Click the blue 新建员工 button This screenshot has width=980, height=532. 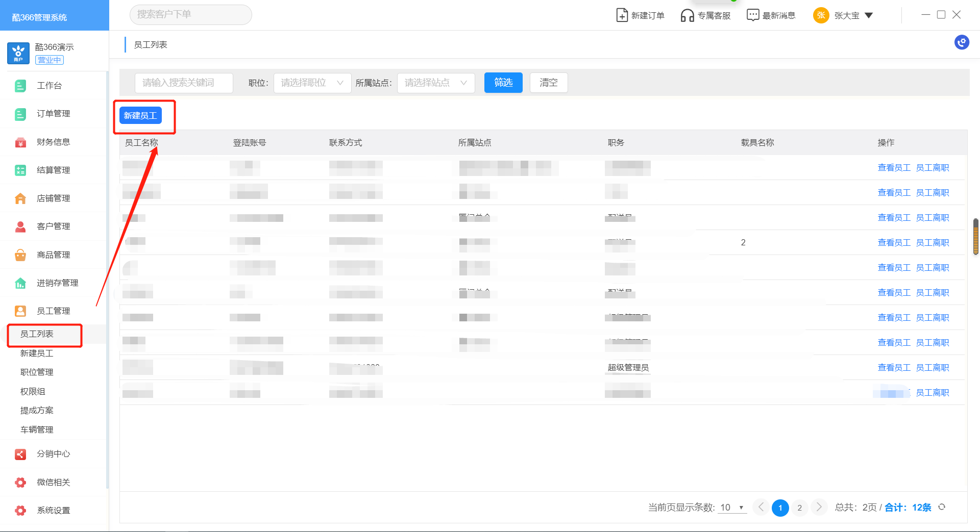(140, 116)
